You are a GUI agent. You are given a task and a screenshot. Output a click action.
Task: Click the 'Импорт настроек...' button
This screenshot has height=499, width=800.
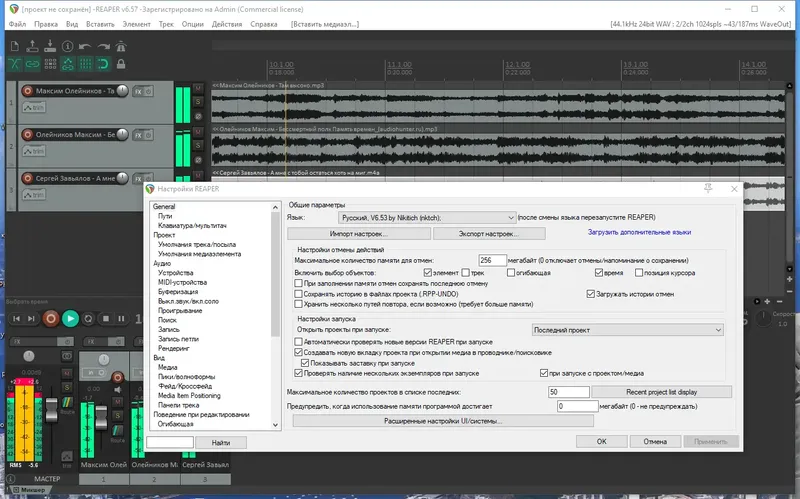point(358,233)
